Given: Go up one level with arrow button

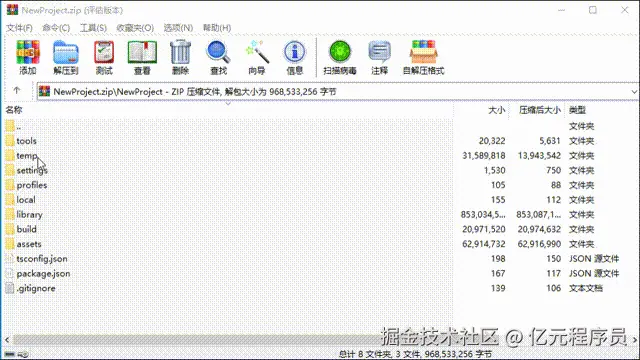Looking at the screenshot, I should coord(16,91).
